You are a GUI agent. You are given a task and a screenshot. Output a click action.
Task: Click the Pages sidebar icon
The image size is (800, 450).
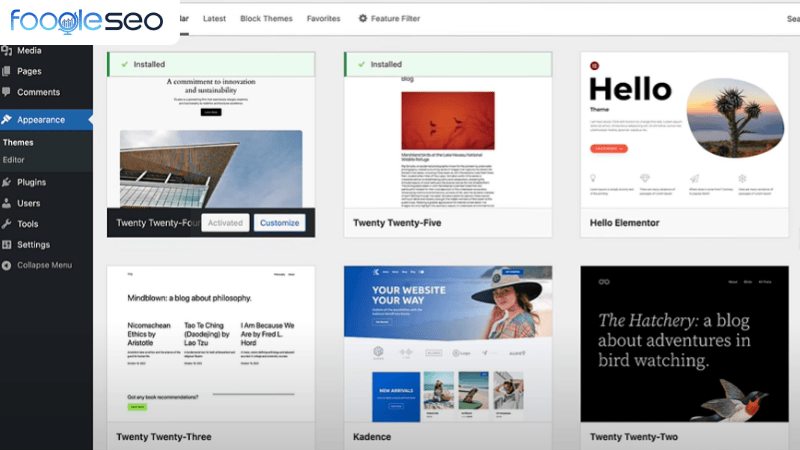[6, 71]
